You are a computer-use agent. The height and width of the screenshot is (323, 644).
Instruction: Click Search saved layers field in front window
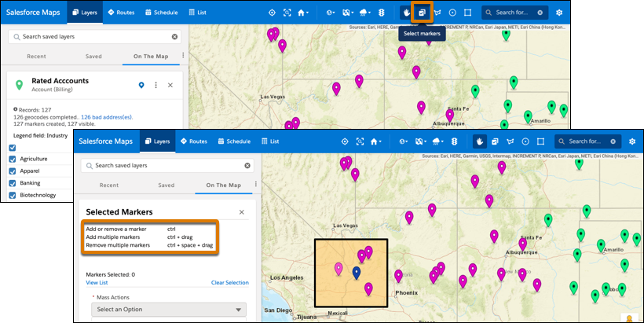tap(167, 166)
